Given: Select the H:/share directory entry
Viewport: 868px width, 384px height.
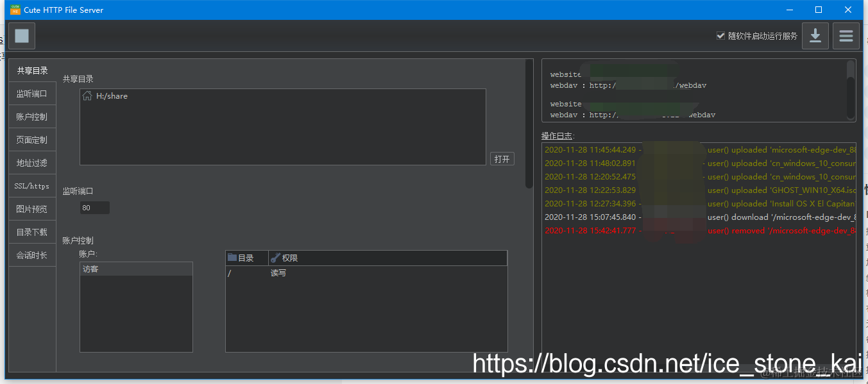Looking at the screenshot, I should [x=283, y=96].
